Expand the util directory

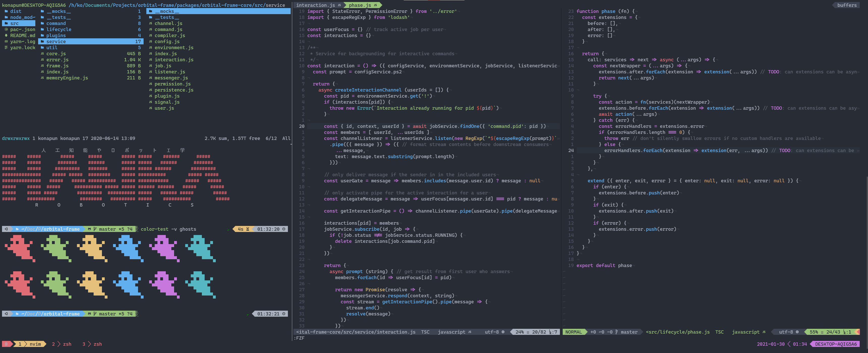coord(51,47)
